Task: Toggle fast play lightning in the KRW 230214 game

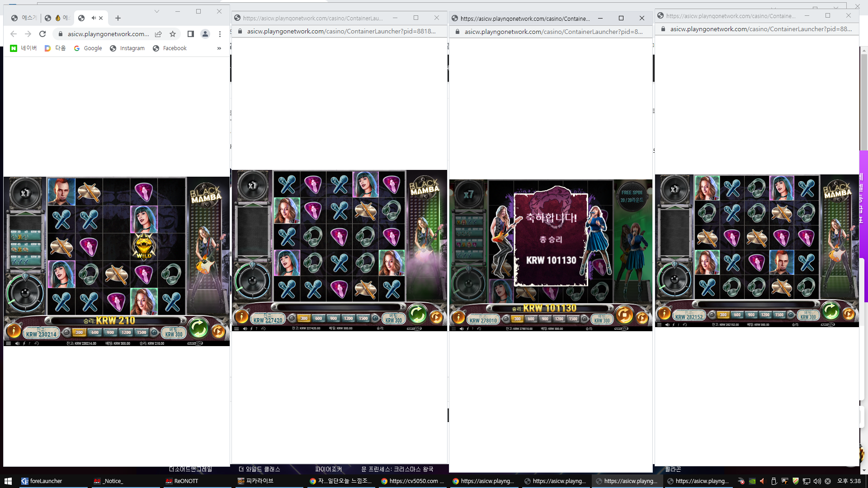Action: (x=24, y=343)
